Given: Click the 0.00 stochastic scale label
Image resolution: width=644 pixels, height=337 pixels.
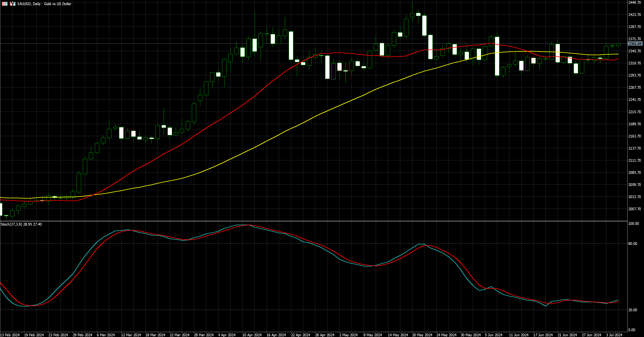Looking at the screenshot, I should [632, 330].
